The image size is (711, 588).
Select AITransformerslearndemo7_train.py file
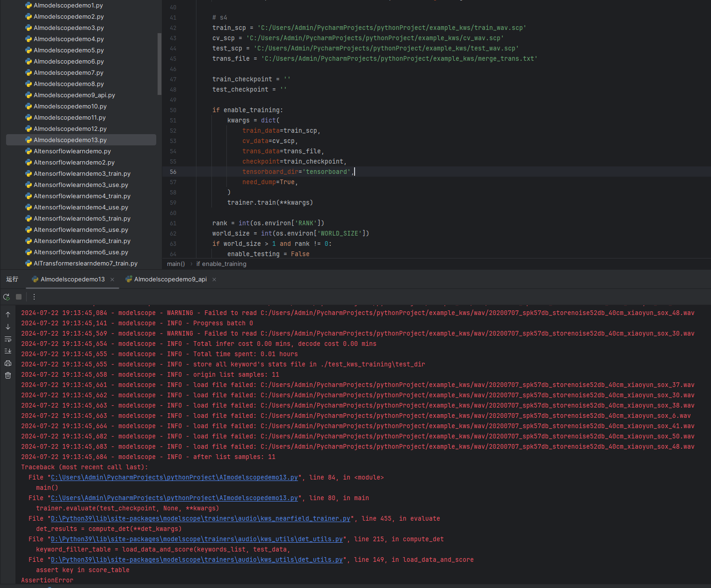point(86,264)
